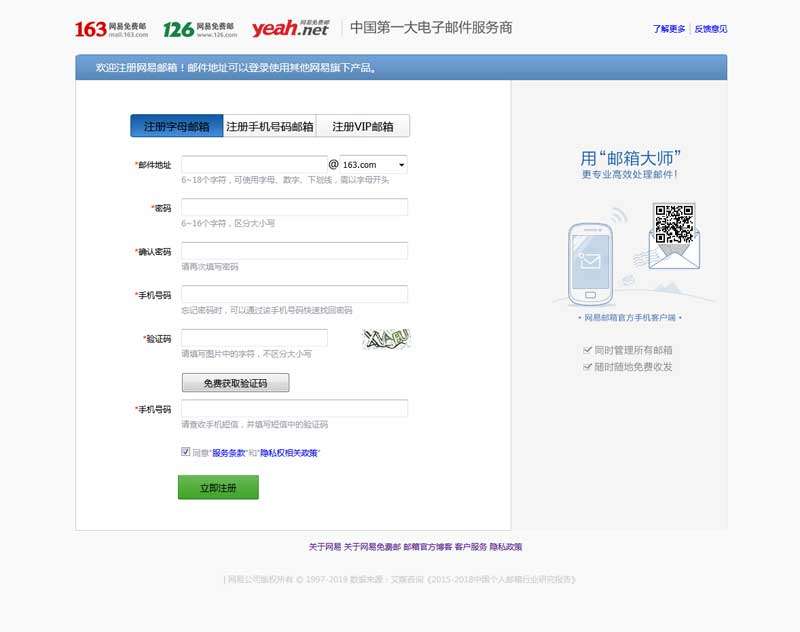Switch to 注册手机号码邮箱 tab
The image size is (800, 632).
pyautogui.click(x=270, y=127)
